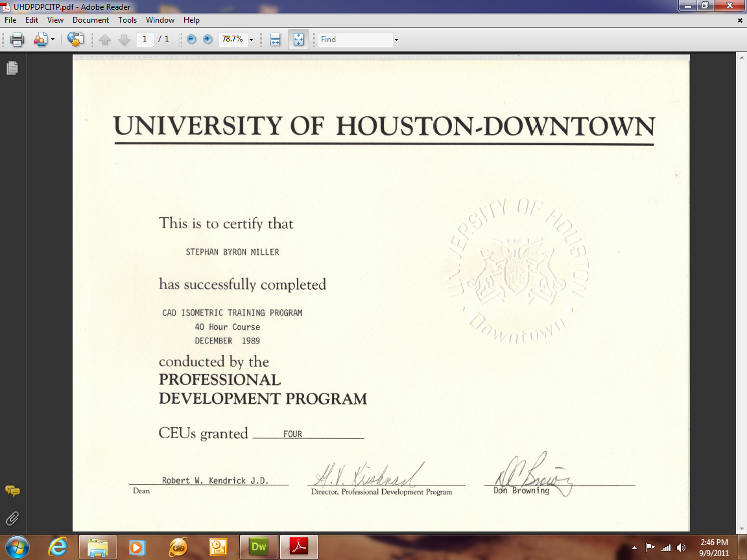Close the document with menu bar X

(x=740, y=21)
